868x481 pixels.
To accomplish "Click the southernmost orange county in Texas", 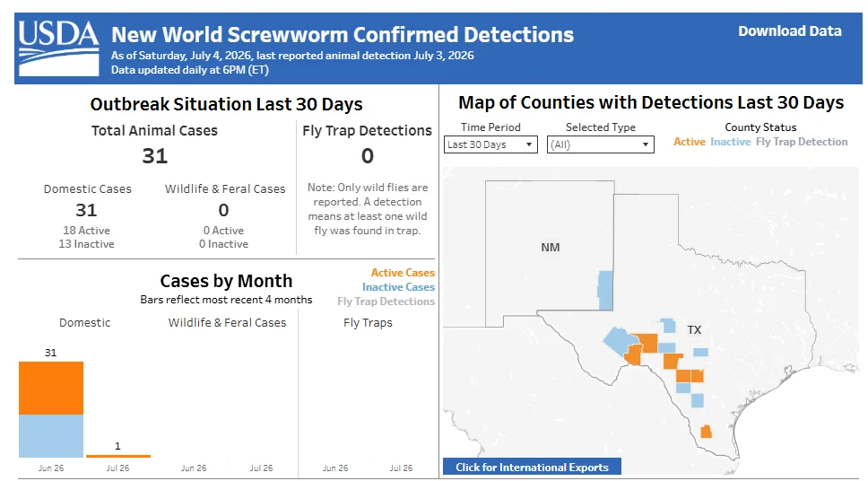I will coord(706,432).
